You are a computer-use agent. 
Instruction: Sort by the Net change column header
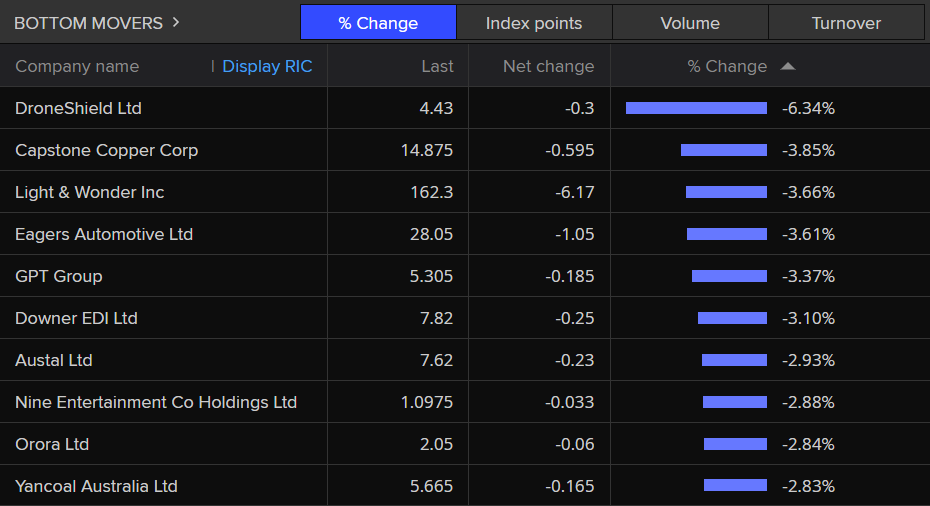tap(548, 67)
